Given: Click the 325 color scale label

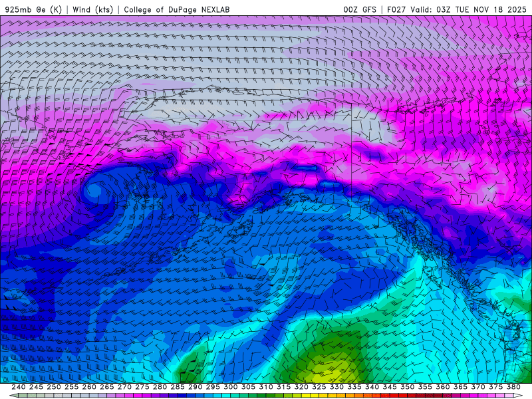Looking at the screenshot, I should click(319, 387).
